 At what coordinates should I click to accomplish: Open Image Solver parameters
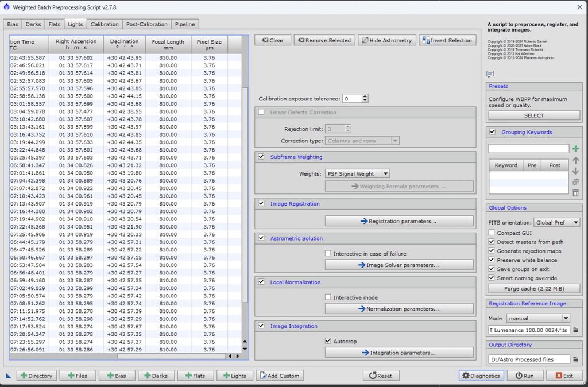coord(399,265)
